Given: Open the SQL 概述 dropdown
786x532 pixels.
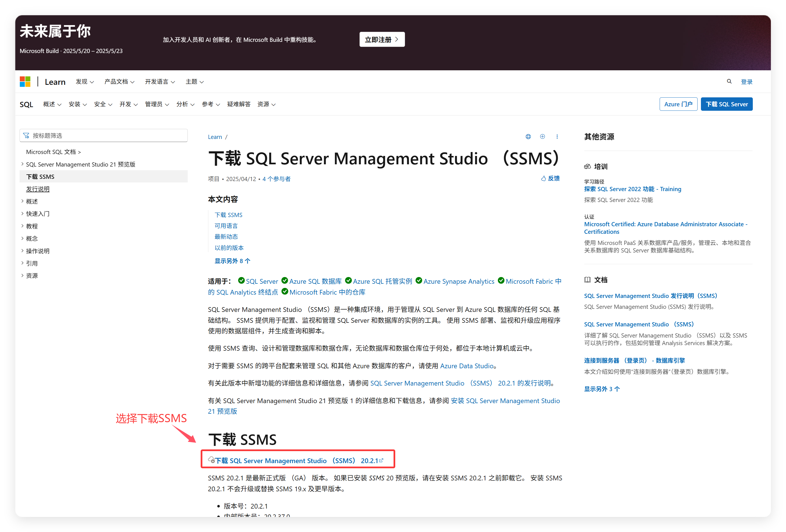Looking at the screenshot, I should tap(52, 104).
